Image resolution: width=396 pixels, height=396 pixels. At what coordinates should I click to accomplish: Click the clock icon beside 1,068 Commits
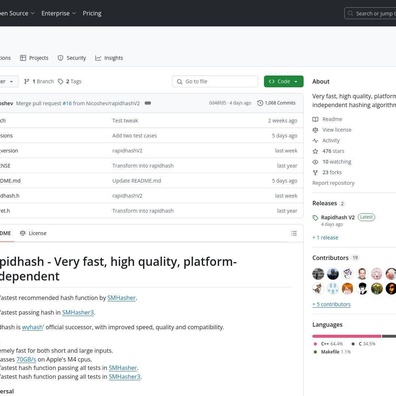(x=260, y=103)
